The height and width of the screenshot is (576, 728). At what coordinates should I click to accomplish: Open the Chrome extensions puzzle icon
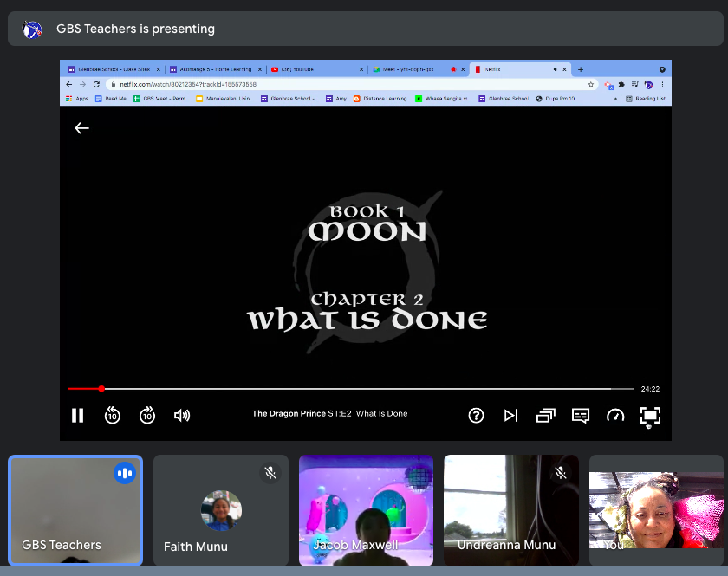pos(621,85)
